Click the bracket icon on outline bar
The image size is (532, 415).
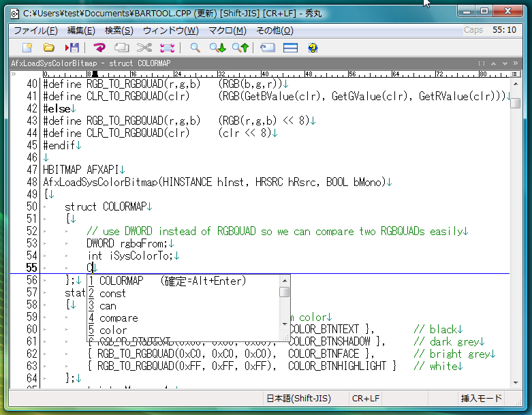pos(482,63)
